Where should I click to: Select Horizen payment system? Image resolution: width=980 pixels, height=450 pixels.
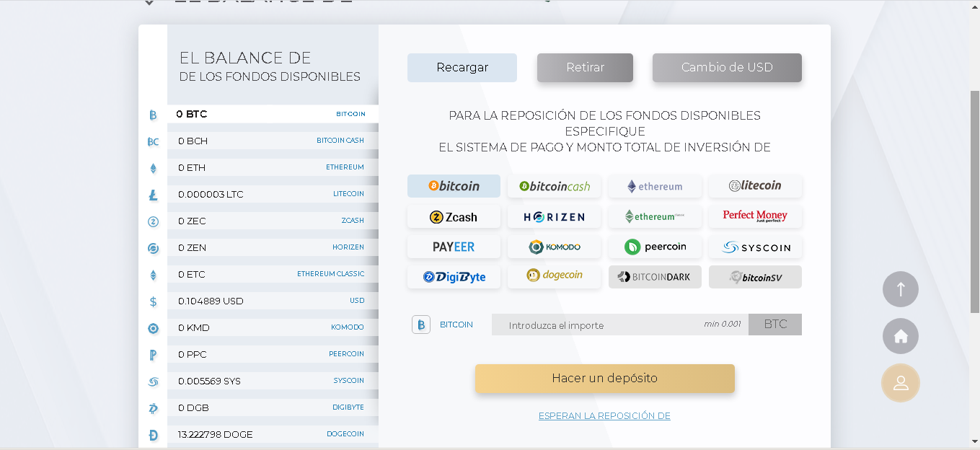554,216
